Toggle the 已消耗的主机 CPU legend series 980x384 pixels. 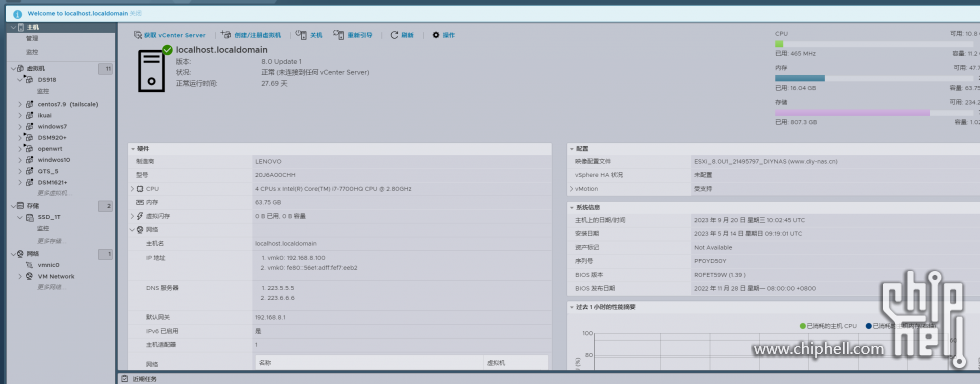[x=828, y=326]
